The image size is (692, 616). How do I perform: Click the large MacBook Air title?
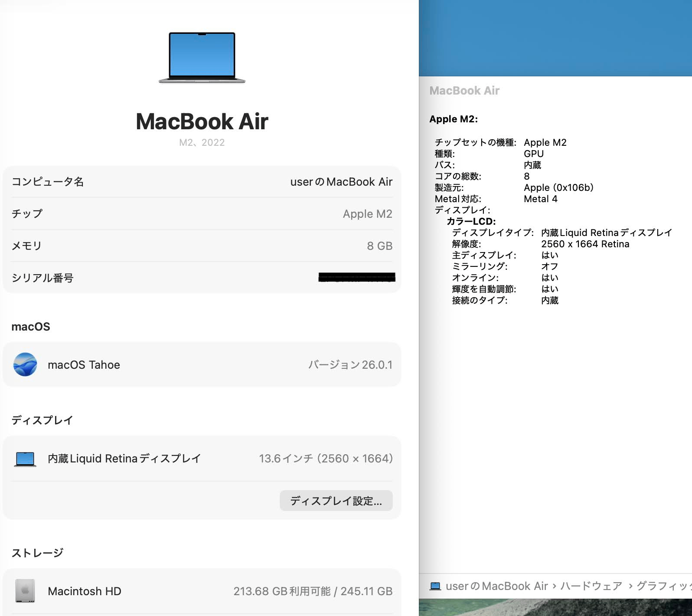202,121
